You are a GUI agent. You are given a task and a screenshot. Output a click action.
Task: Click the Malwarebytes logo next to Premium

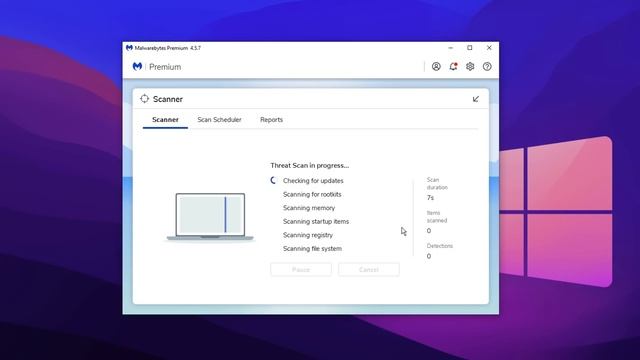tap(137, 67)
